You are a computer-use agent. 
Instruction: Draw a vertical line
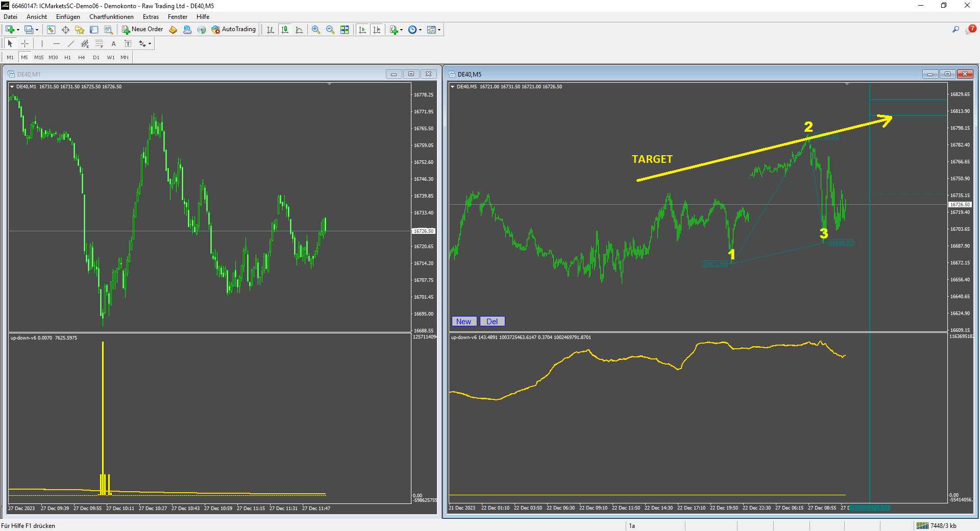pyautogui.click(x=42, y=43)
